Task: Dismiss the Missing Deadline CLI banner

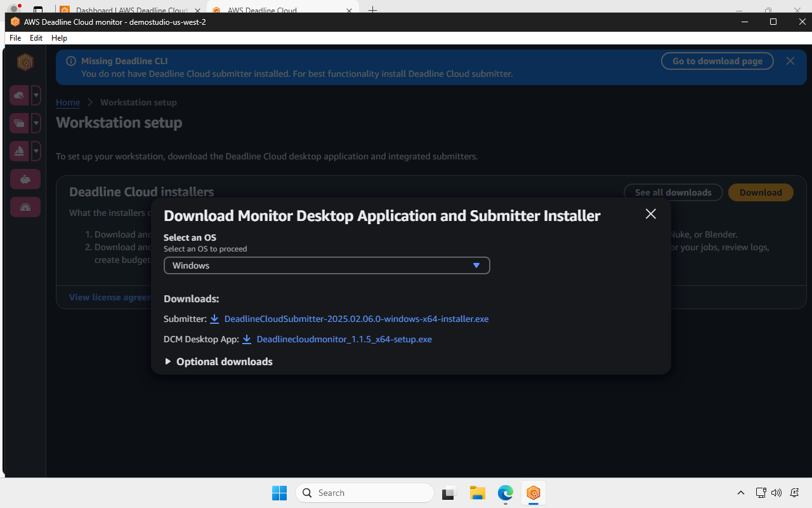Action: click(790, 61)
